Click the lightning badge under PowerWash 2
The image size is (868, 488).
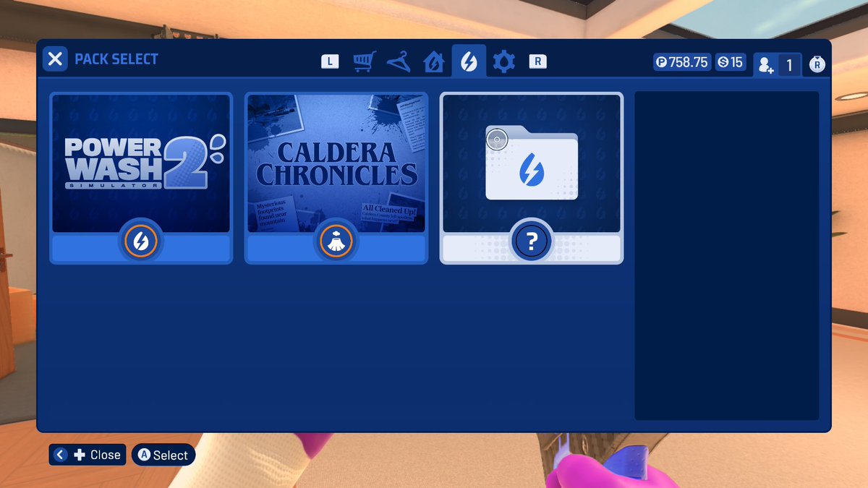(x=141, y=242)
